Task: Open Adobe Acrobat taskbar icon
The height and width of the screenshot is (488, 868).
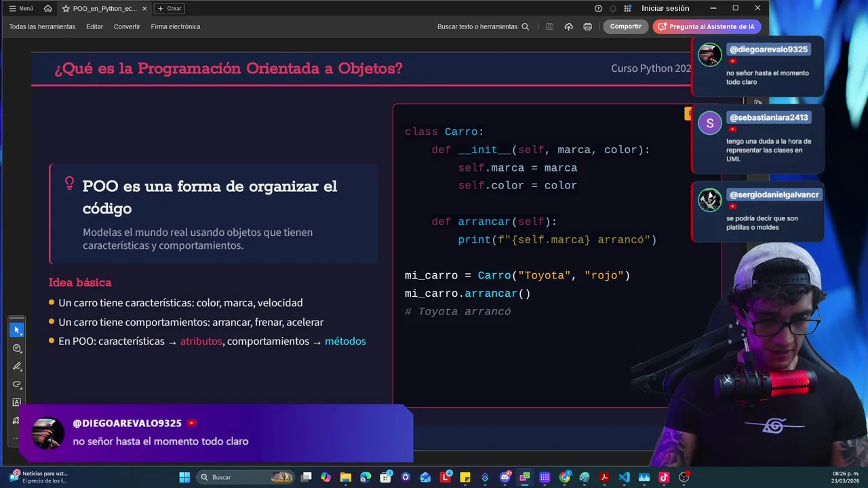Action: pos(604,477)
